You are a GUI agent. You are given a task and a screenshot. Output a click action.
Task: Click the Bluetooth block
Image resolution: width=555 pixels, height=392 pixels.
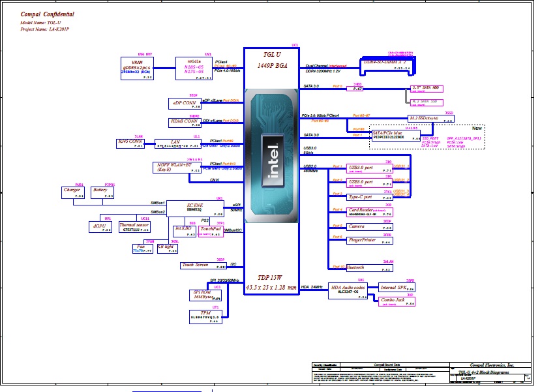tap(370, 267)
